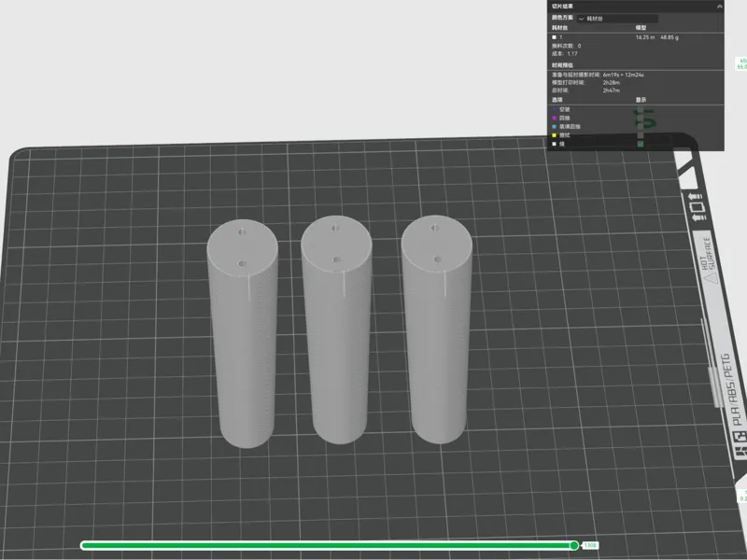This screenshot has width=747, height=560.
Task: Enable the 回抽 retraction display checkbox
Action: point(641,119)
